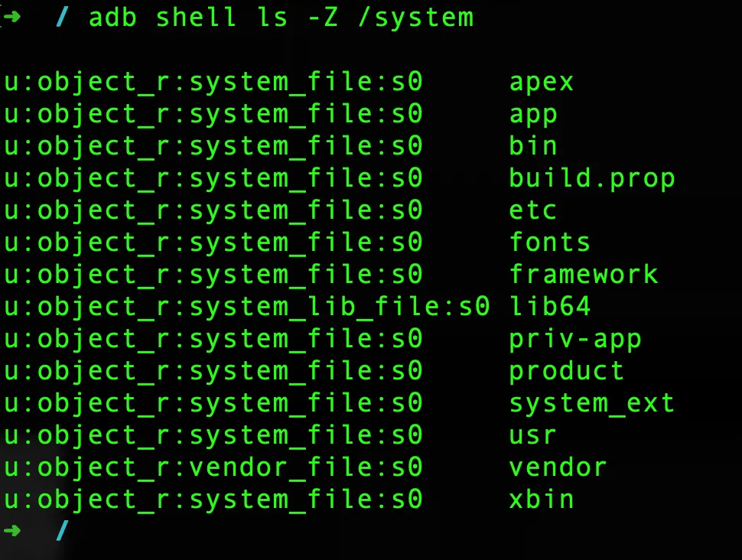Click the blue slash on the bottom prompt
Viewport: 742px width, 560px height.
pos(63,529)
